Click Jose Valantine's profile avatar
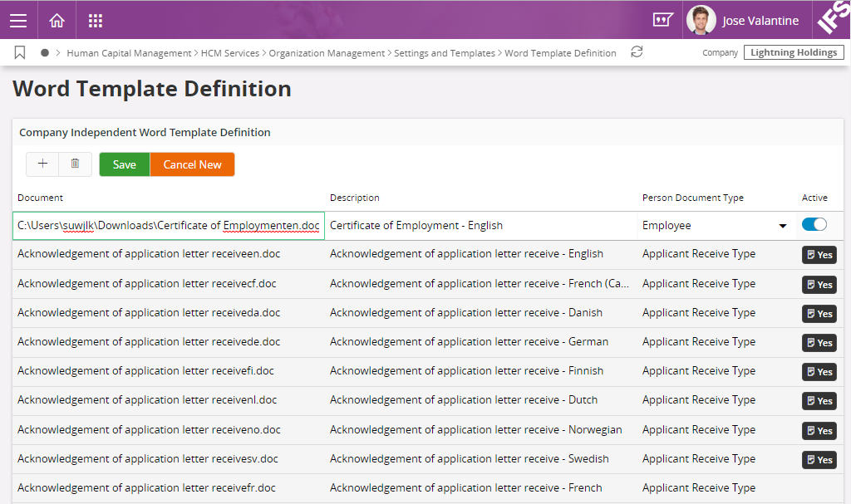This screenshot has height=504, width=851. pyautogui.click(x=701, y=21)
